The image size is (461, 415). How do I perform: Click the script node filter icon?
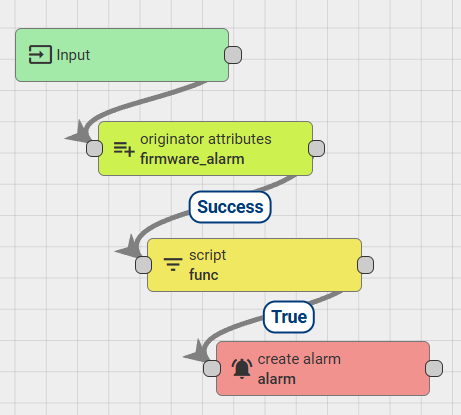(173, 264)
